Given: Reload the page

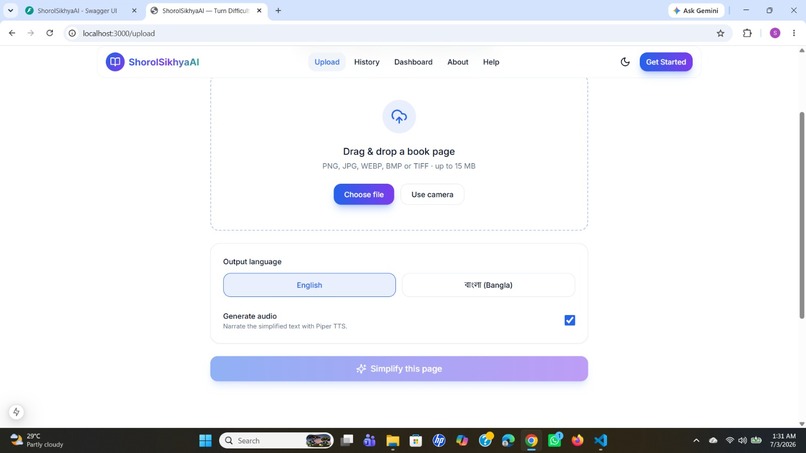Looking at the screenshot, I should [50, 33].
